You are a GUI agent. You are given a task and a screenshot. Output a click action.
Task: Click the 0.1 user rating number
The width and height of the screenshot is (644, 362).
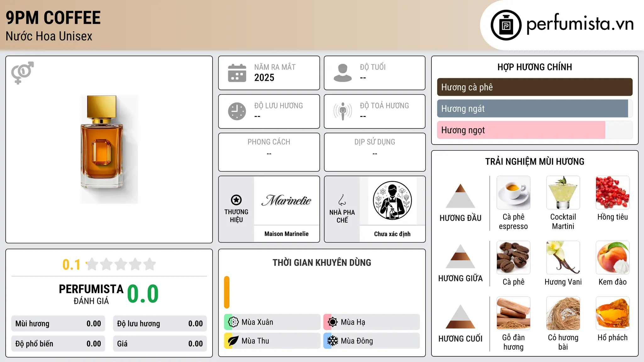point(71,265)
